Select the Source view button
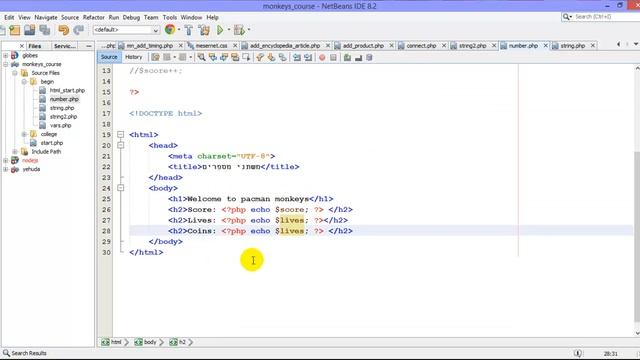The width and height of the screenshot is (640, 360). [109, 57]
